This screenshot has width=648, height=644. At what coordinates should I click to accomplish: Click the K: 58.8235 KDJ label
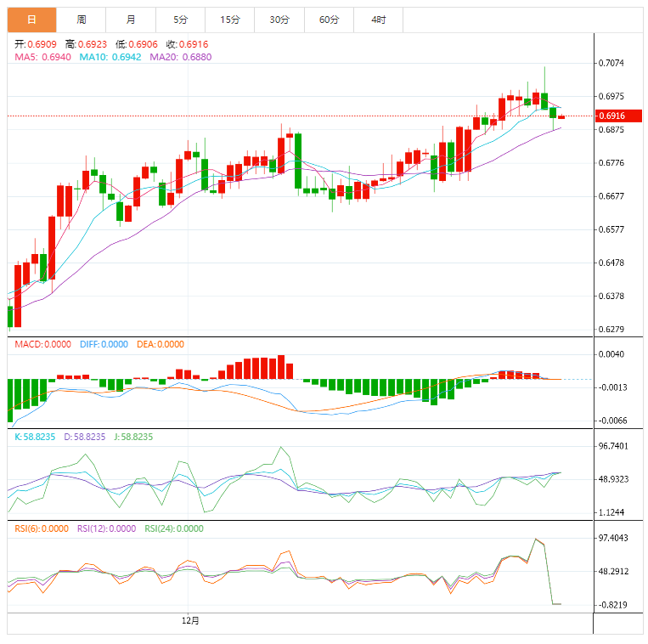[x=35, y=436]
